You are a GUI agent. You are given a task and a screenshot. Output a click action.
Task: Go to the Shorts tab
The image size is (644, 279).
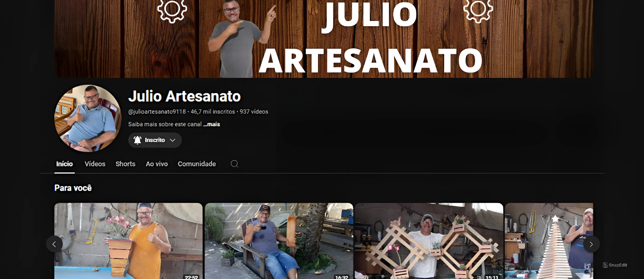tap(125, 164)
